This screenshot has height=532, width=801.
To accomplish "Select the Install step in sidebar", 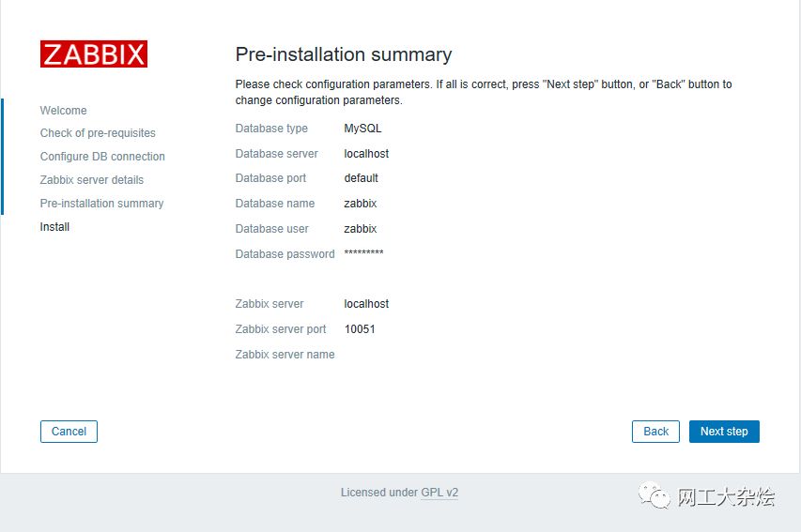I will pos(54,227).
